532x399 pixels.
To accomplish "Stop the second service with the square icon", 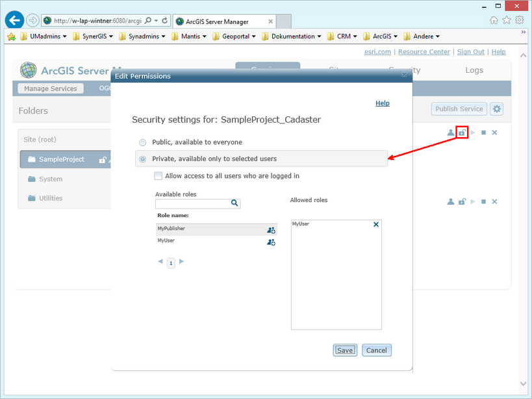I will point(483,201).
